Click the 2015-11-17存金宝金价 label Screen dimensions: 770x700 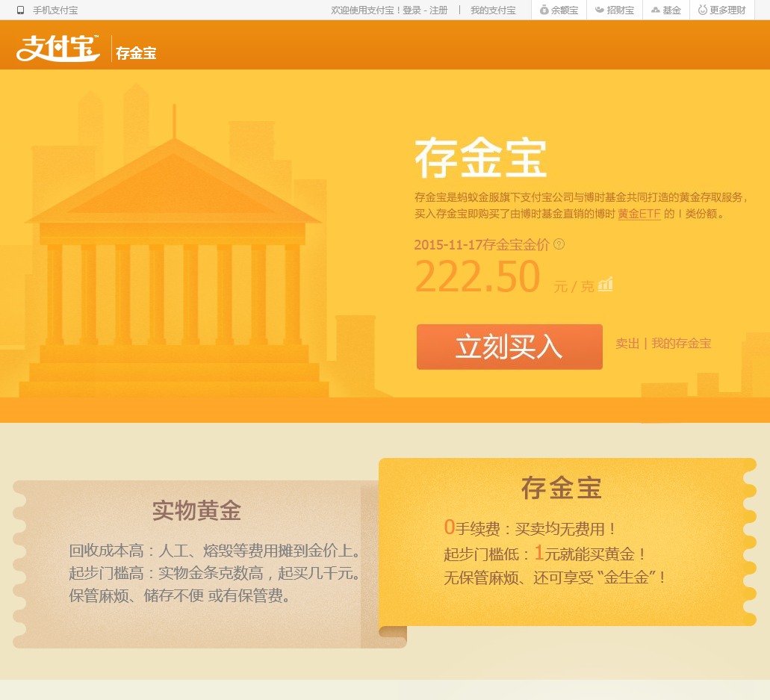click(482, 244)
